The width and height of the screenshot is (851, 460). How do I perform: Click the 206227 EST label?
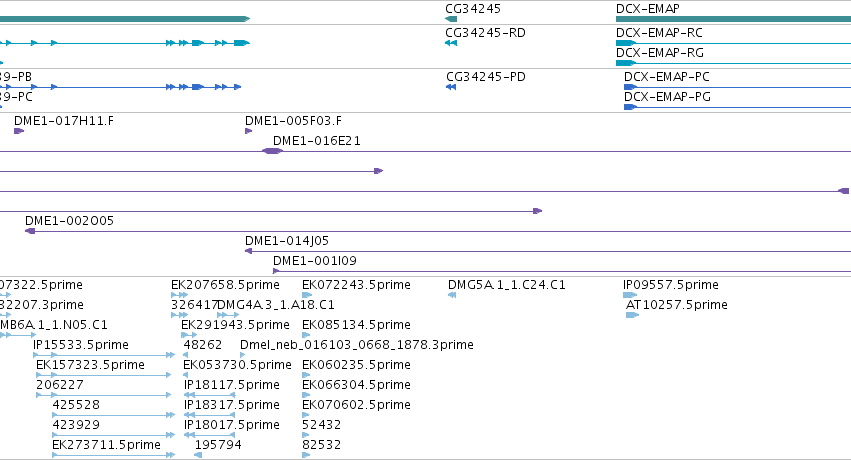(x=60, y=385)
